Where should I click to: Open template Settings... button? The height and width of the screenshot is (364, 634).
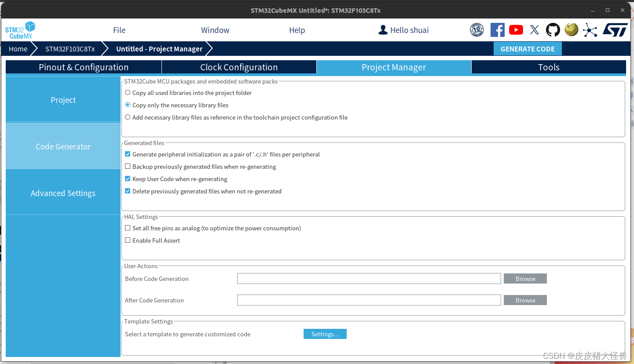[325, 334]
